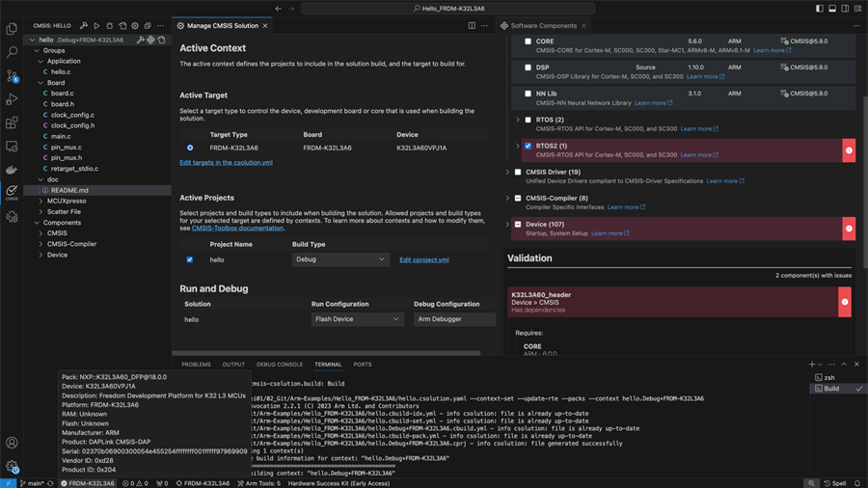Enable the DSP component checkbox
The image size is (868, 488).
[x=528, y=68]
